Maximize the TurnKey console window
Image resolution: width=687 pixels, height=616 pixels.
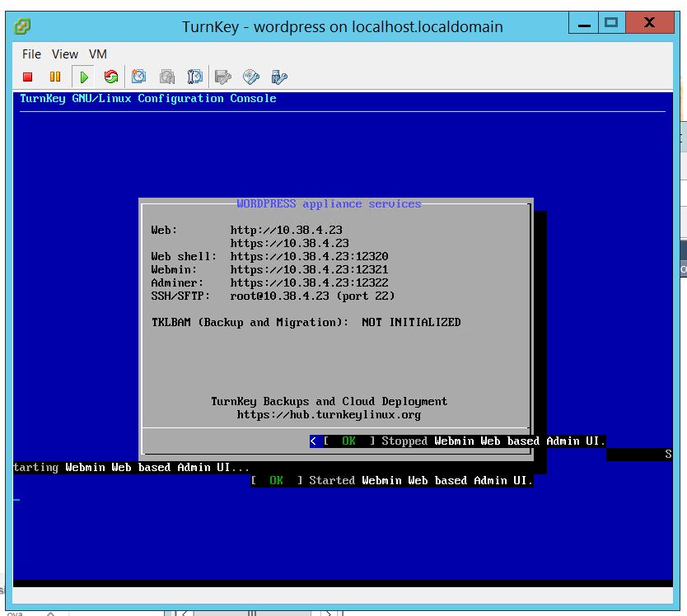610,23
